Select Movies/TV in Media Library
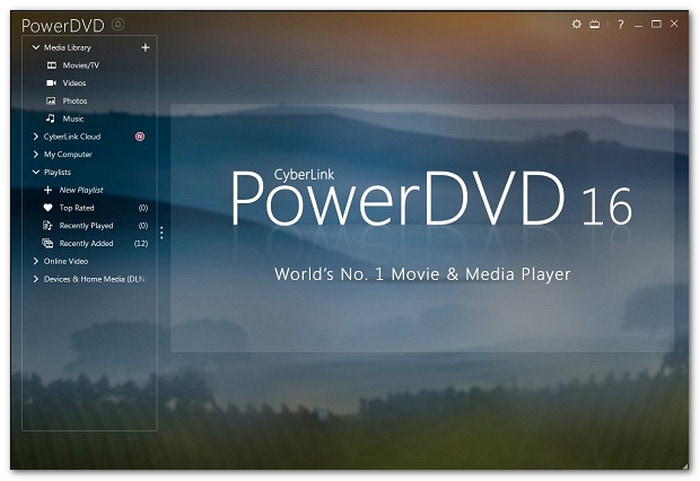The height and width of the screenshot is (481, 700). (81, 65)
